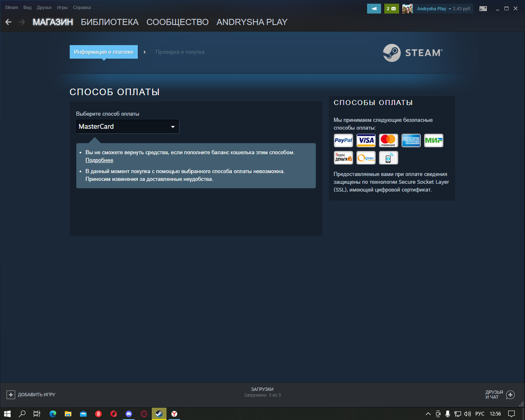Open the Steam menu
Screen dimensions: 525x420
coord(11,8)
